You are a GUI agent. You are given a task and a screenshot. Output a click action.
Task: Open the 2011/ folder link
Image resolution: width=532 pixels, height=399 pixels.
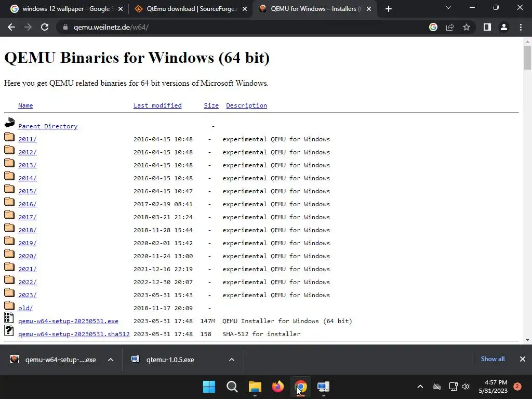coord(28,139)
